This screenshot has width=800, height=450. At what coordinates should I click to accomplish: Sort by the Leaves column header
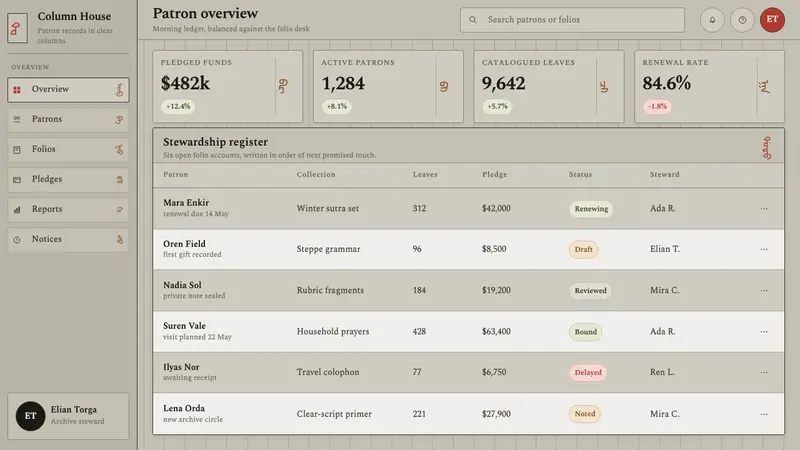425,174
